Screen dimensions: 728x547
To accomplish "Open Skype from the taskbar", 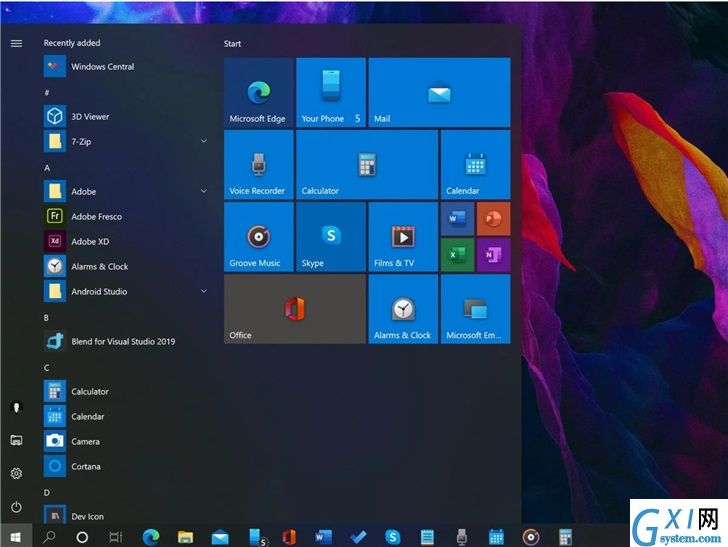I will 393,537.
